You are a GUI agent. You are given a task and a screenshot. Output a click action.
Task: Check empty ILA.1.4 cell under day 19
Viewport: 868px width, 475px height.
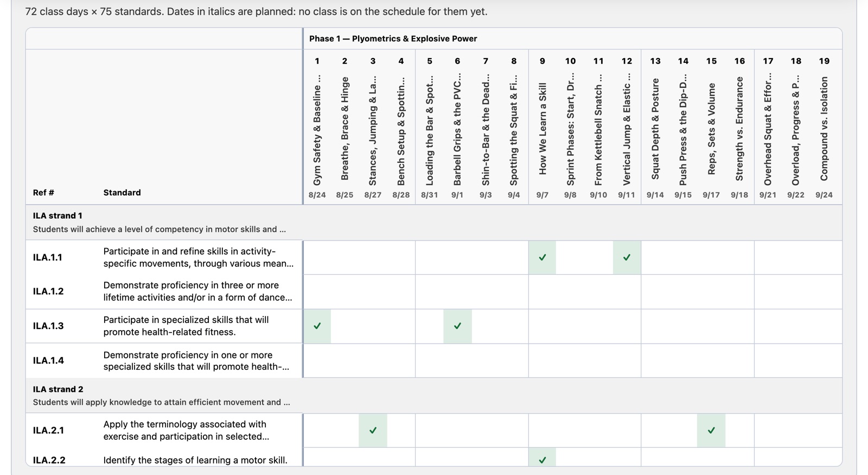coord(825,360)
